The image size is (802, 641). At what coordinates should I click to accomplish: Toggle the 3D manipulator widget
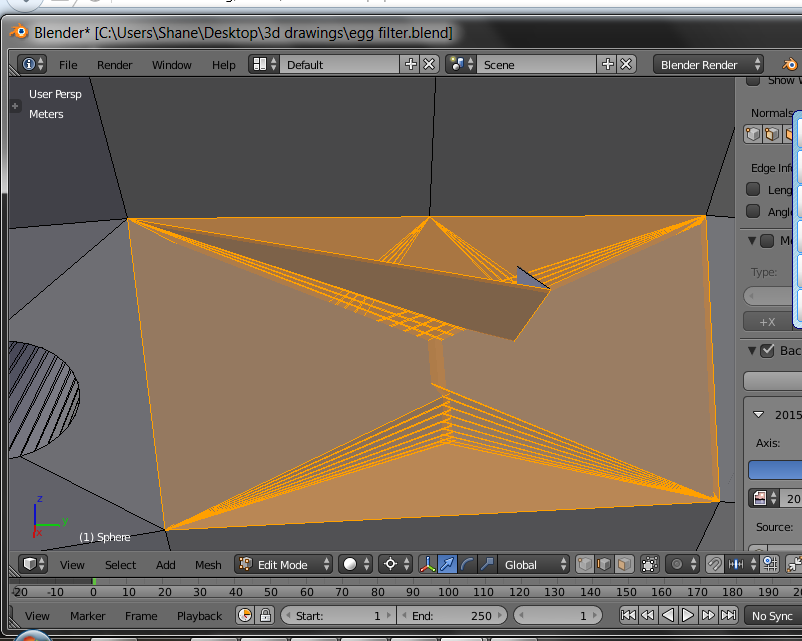428,564
